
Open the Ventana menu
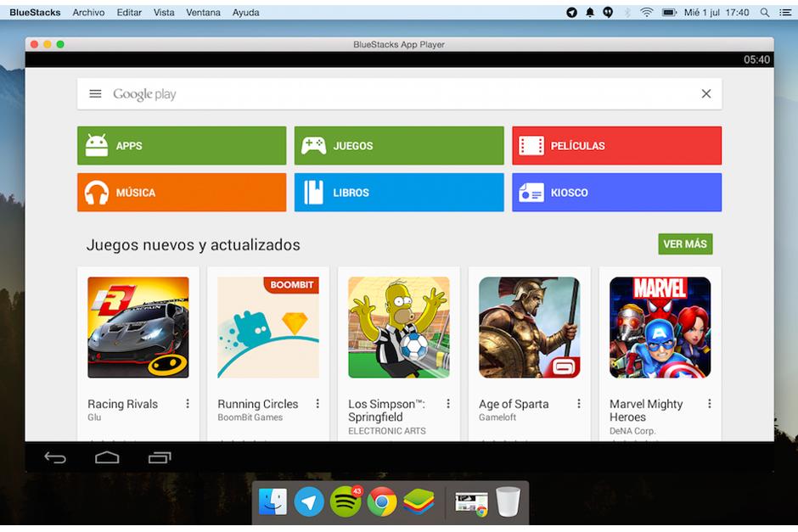coord(203,12)
